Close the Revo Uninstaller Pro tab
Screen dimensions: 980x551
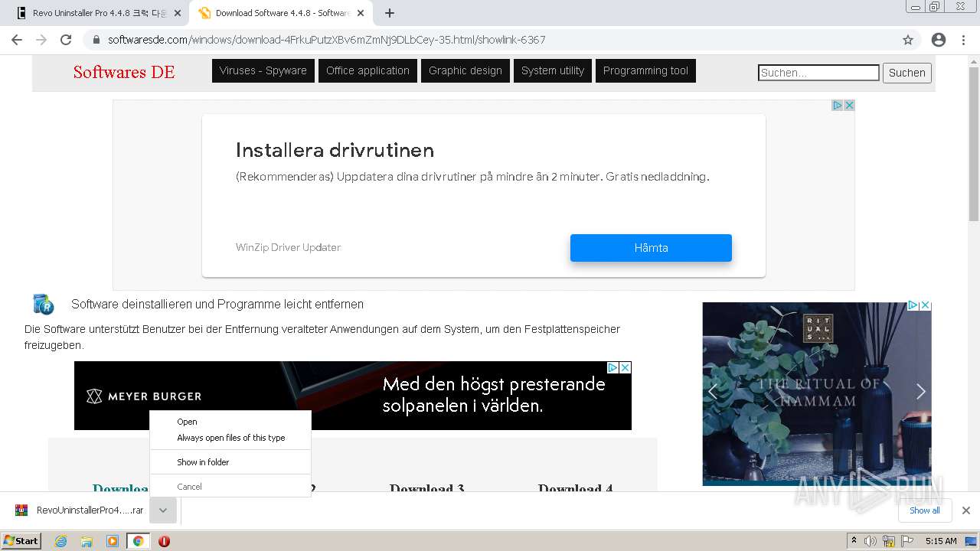[x=178, y=13]
